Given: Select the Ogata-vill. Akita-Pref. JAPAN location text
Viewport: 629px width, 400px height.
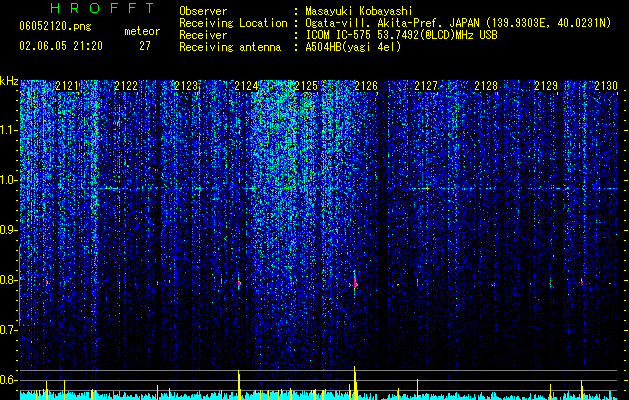Looking at the screenshot, I should 458,23.
